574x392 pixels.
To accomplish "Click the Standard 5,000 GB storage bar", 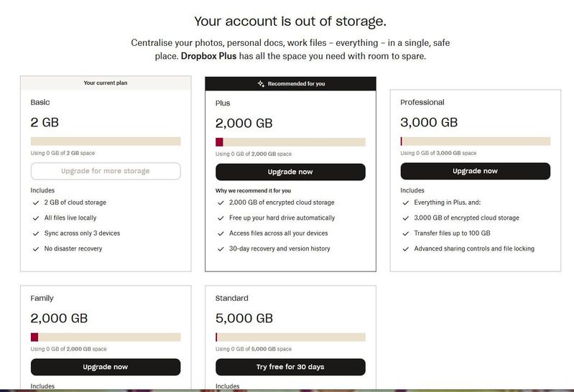I will (290, 337).
